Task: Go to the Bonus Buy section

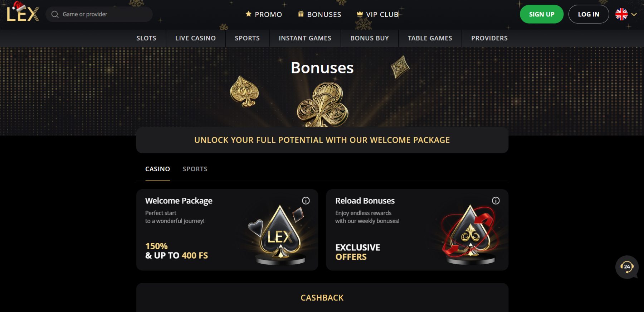Action: 370,38
